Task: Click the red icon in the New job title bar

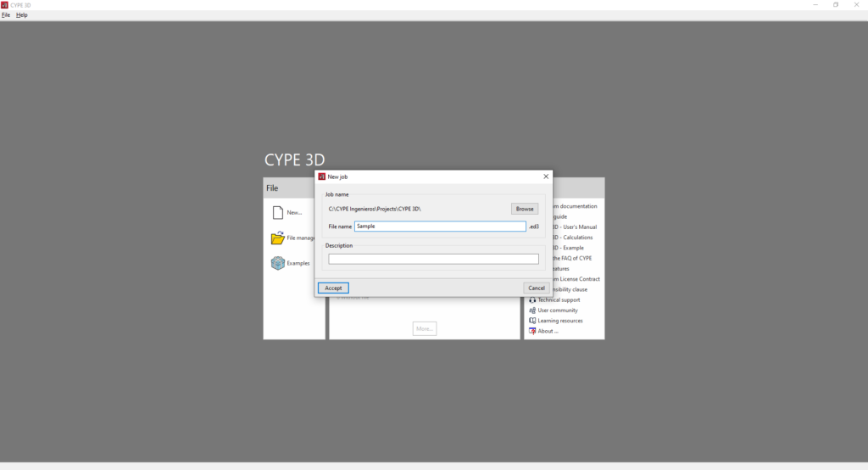Action: click(321, 176)
